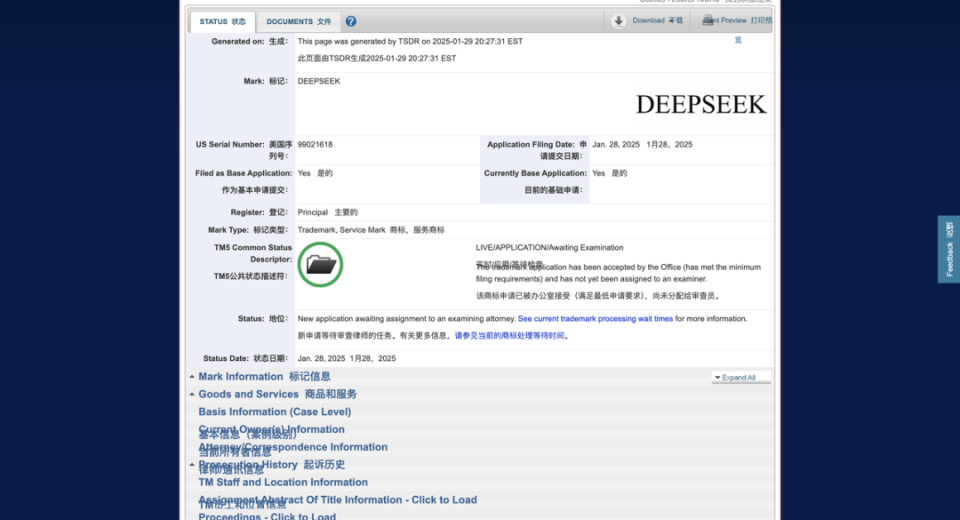Switch to the STATUS tab
The image size is (960, 520).
click(x=222, y=21)
